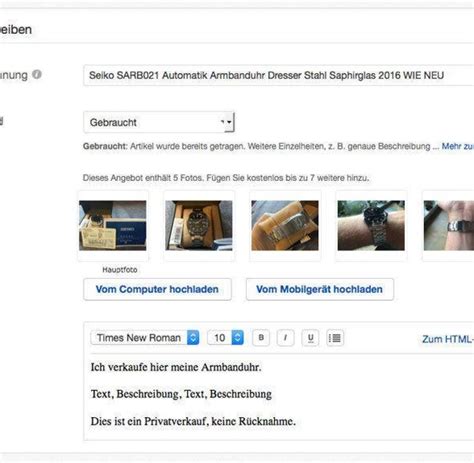The height and width of the screenshot is (463, 474).
Task: Toggle bold formatting
Action: coord(261,338)
